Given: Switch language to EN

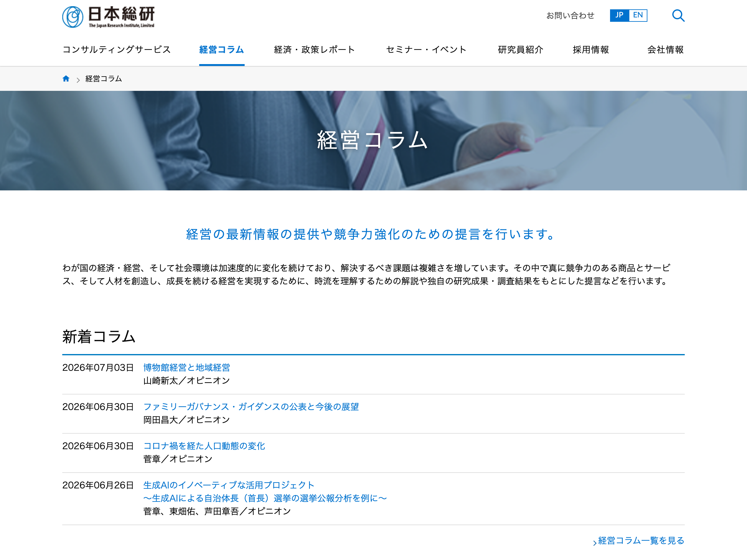Looking at the screenshot, I should [x=638, y=15].
